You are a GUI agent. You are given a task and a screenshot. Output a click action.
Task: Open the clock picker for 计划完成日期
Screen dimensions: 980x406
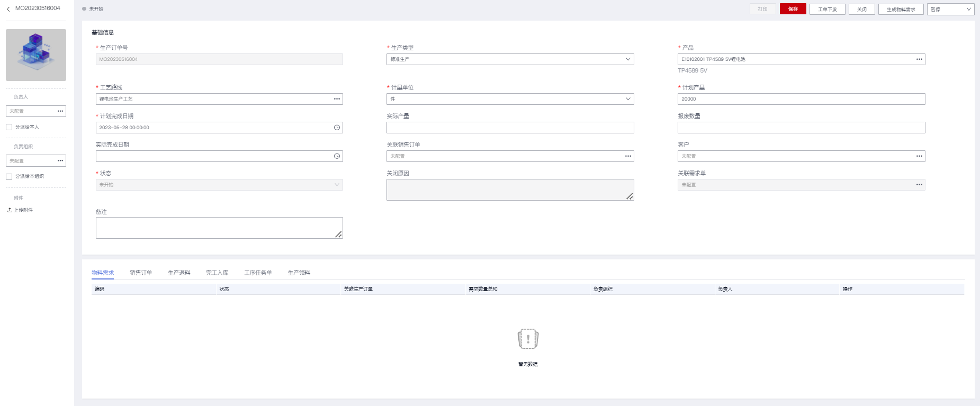(337, 128)
